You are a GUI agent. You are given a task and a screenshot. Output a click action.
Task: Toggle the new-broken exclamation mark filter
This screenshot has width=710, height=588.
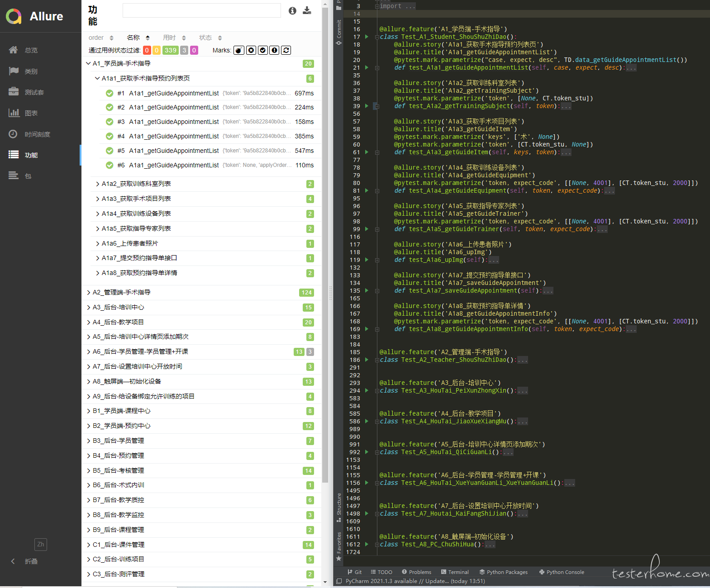coord(274,50)
